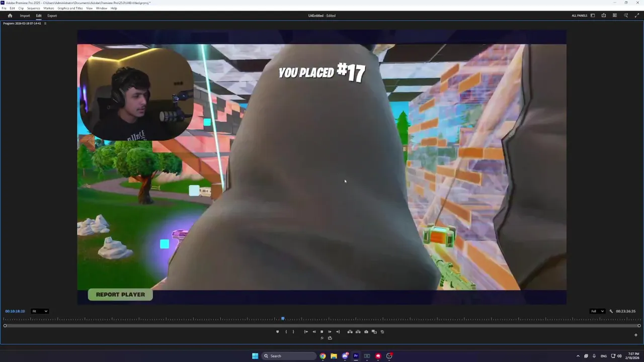Image resolution: width=644 pixels, height=362 pixels.
Task: Click the right zoom scroll bar handle
Action: 639,326
